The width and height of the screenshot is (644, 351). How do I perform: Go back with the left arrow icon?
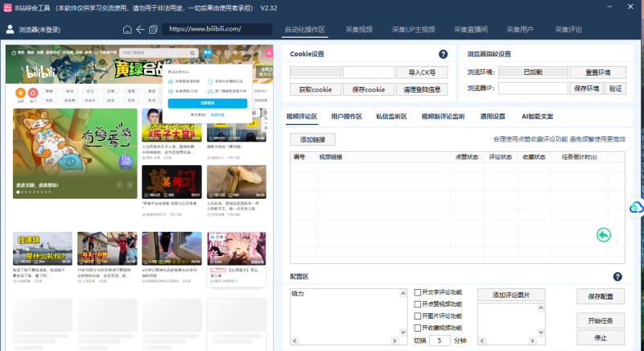coord(140,30)
